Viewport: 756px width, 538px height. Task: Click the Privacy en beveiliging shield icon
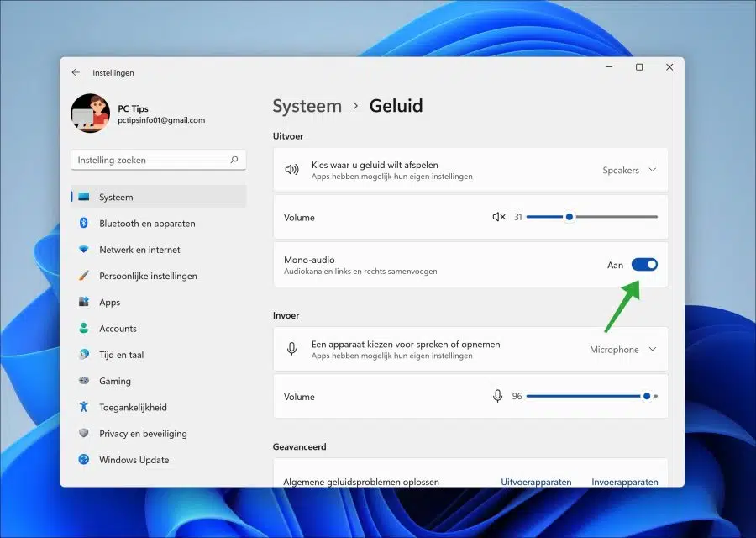pyautogui.click(x=84, y=433)
